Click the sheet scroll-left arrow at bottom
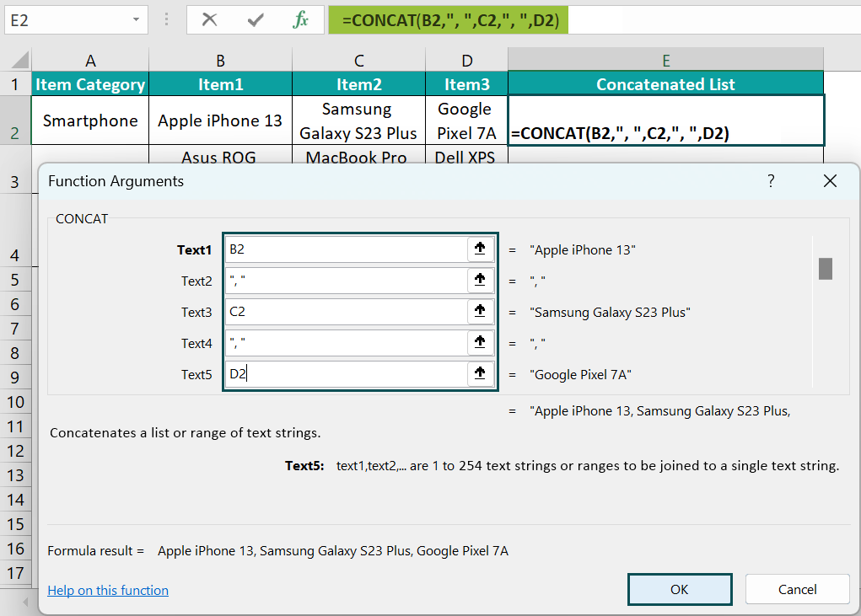Image resolution: width=861 pixels, height=616 pixels. [24, 603]
